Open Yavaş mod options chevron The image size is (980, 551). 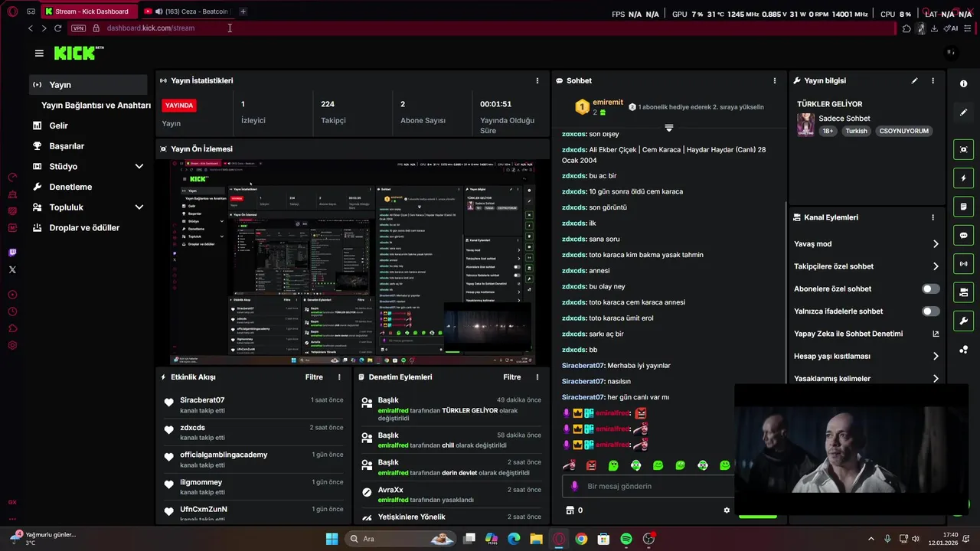936,244
